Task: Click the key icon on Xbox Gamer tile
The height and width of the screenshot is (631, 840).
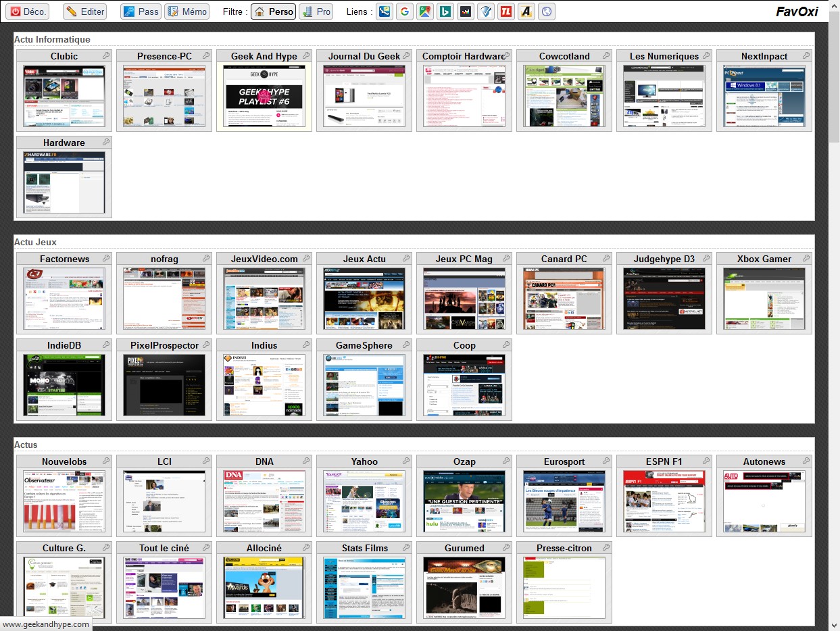Action: coord(806,259)
